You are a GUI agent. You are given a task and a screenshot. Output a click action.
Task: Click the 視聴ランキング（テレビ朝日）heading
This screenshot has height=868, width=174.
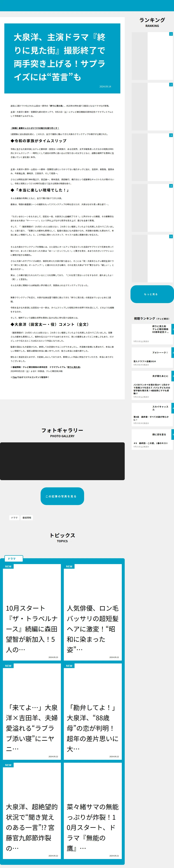[152, 318]
